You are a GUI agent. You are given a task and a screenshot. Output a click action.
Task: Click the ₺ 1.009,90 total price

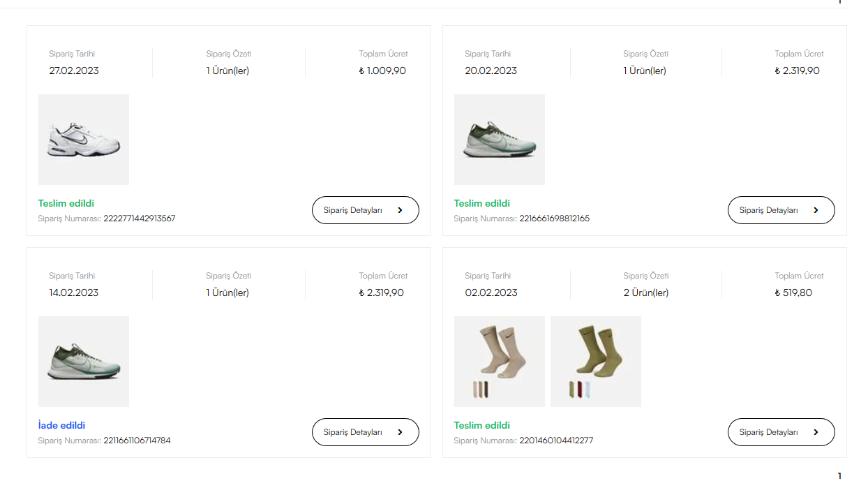click(382, 71)
